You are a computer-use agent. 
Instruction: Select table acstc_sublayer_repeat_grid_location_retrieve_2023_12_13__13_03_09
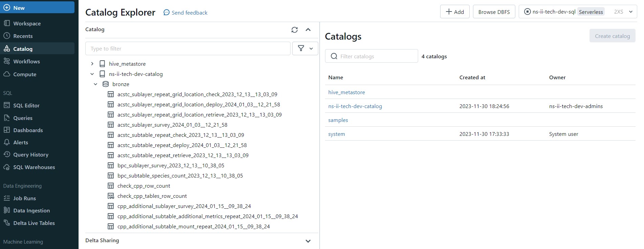pyautogui.click(x=199, y=115)
